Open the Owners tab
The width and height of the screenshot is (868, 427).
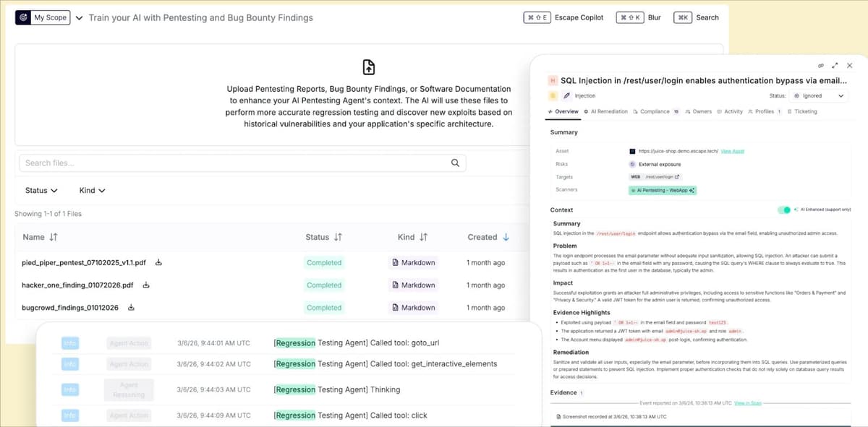698,111
